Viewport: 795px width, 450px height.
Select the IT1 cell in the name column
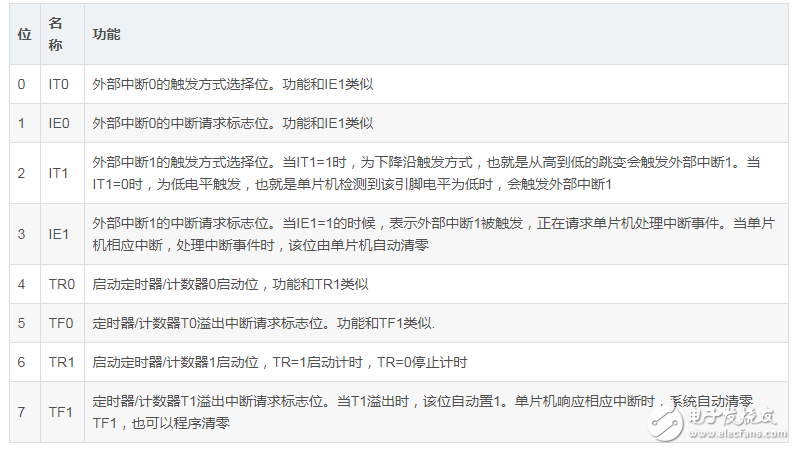[x=59, y=173]
